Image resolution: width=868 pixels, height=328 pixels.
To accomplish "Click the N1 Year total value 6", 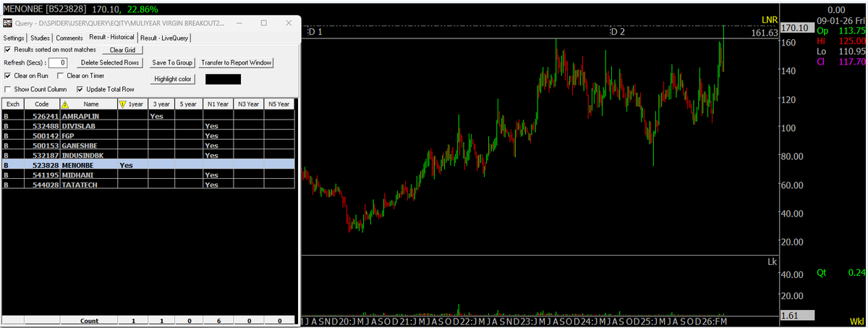I will coord(217,320).
